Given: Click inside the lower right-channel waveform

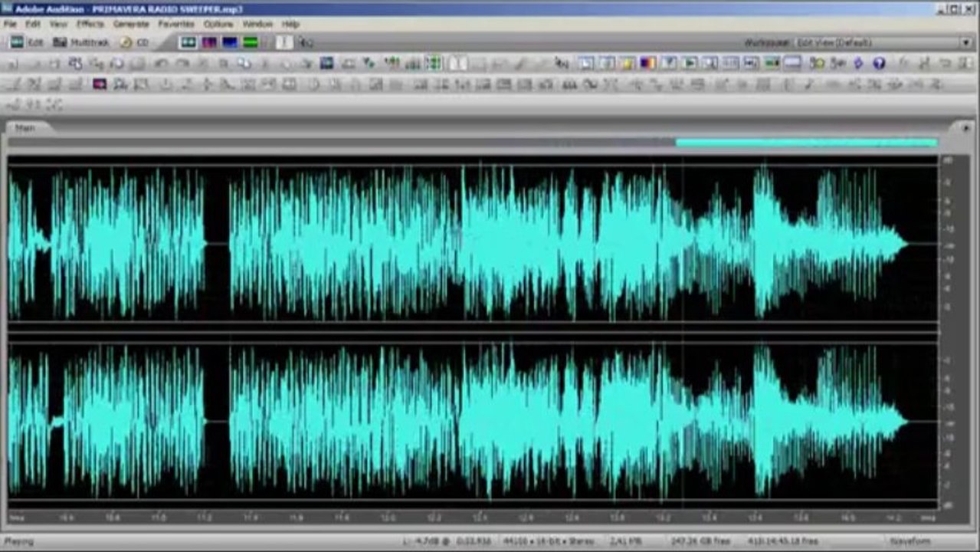Looking at the screenshot, I should tap(473, 422).
